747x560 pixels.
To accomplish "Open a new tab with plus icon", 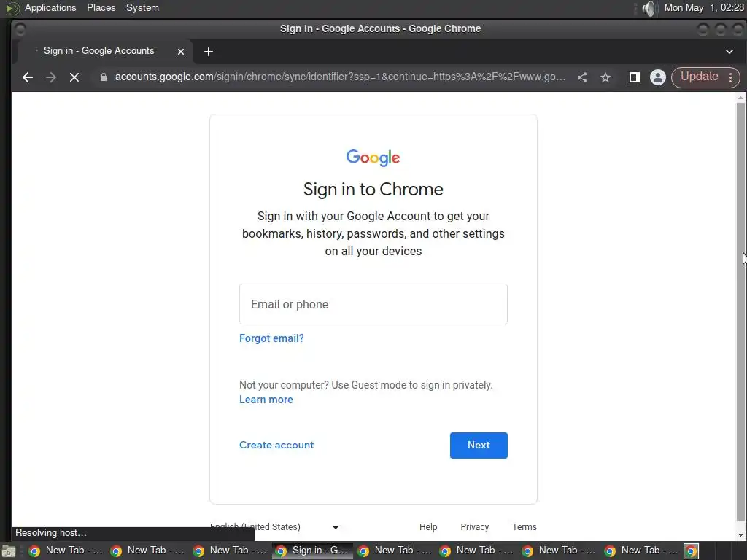I will pos(209,52).
